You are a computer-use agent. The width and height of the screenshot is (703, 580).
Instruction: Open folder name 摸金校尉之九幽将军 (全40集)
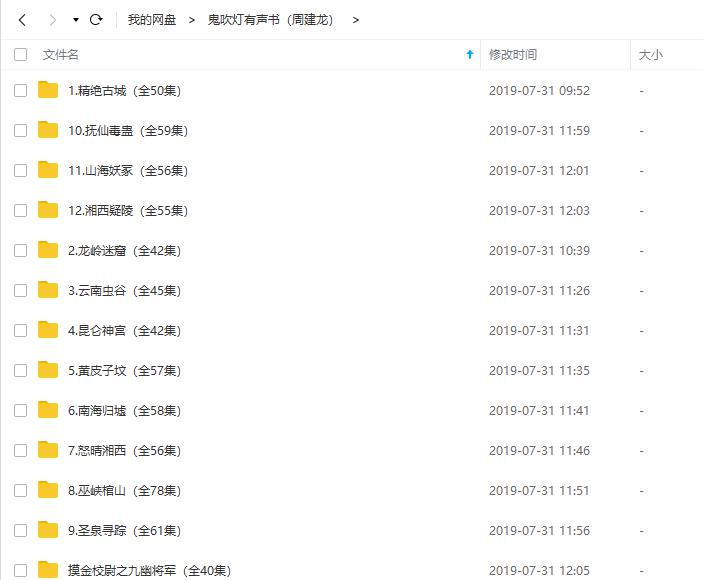[150, 571]
